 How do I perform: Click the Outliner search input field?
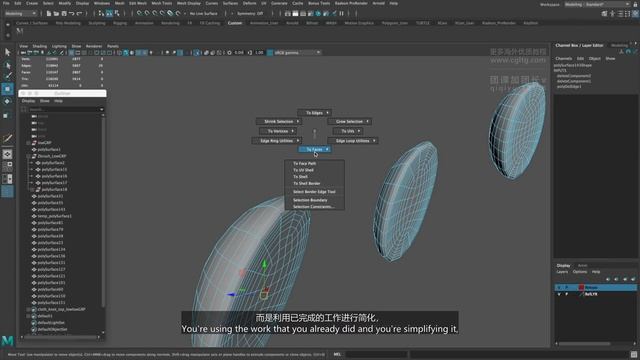[x=63, y=109]
